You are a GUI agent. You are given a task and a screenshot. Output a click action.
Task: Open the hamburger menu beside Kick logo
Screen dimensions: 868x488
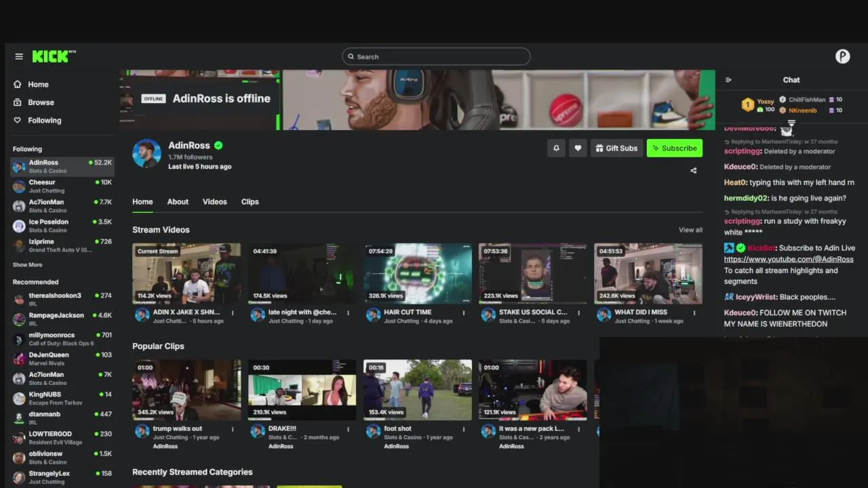coord(19,57)
